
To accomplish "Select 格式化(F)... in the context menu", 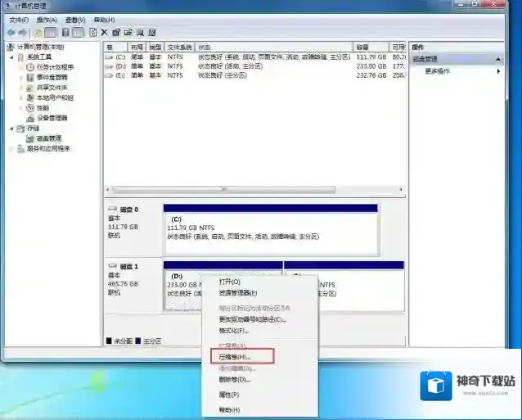I will tap(235, 330).
